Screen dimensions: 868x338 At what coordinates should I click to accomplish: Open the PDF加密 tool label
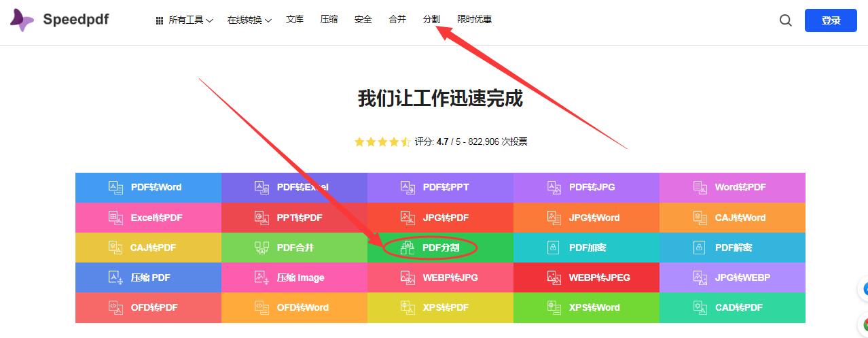click(x=587, y=248)
